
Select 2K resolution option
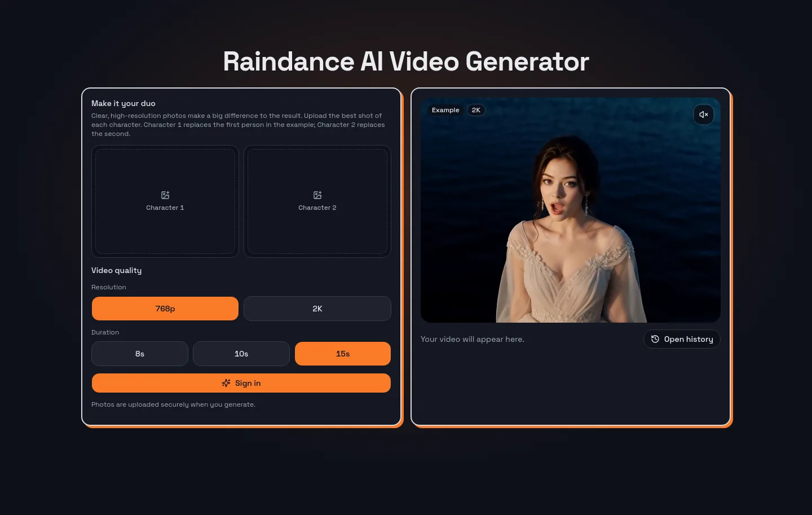pyautogui.click(x=317, y=309)
